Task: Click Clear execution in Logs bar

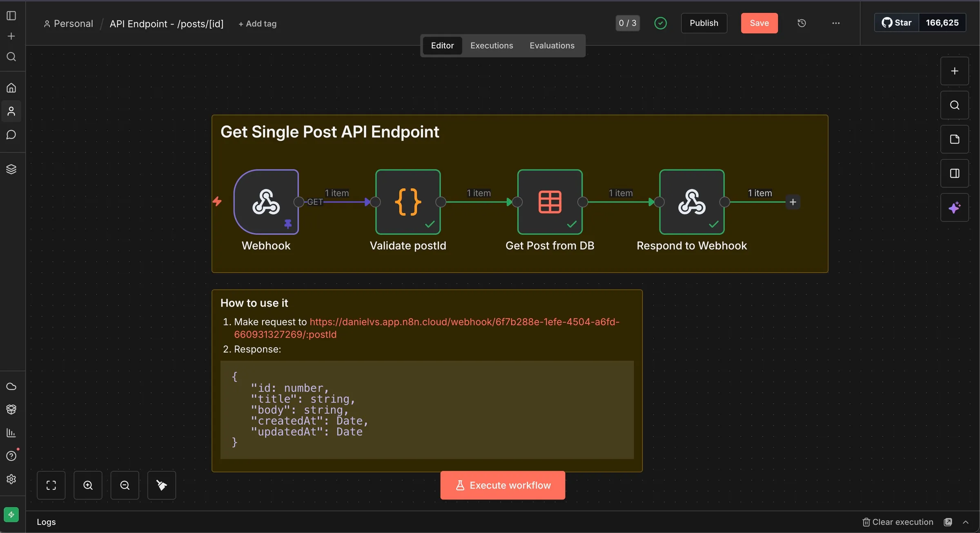Action: point(898,522)
